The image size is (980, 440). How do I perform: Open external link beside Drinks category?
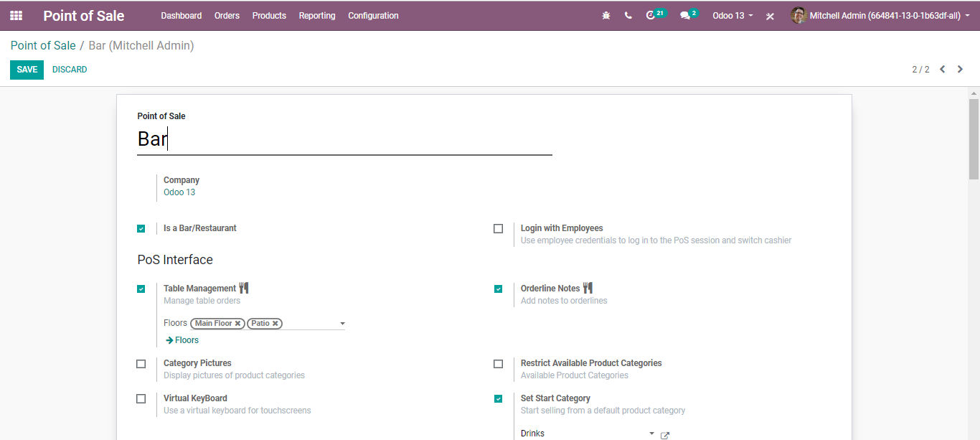[665, 436]
